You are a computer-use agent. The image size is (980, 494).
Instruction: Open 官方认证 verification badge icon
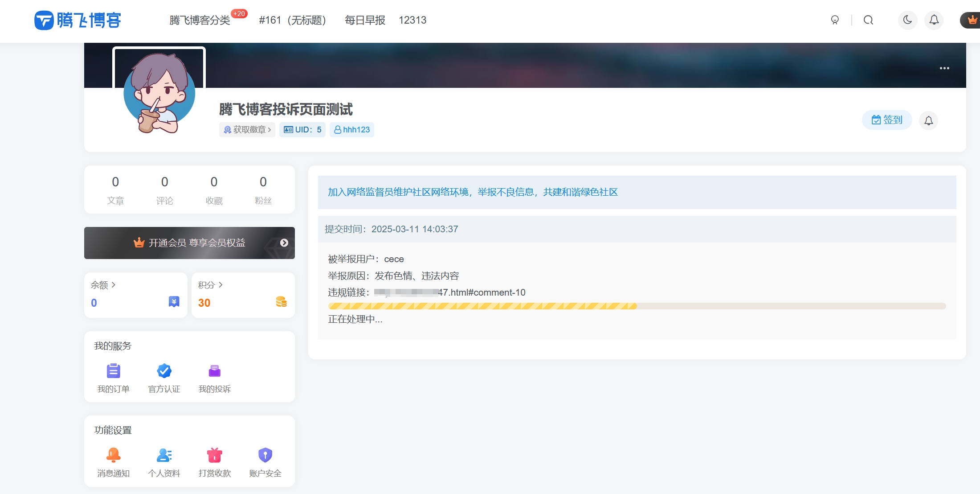pyautogui.click(x=164, y=370)
